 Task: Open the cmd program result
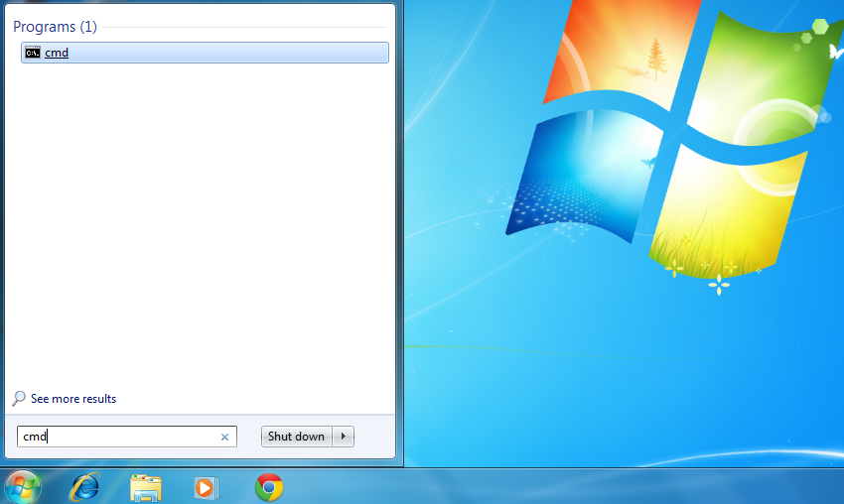pos(205,53)
